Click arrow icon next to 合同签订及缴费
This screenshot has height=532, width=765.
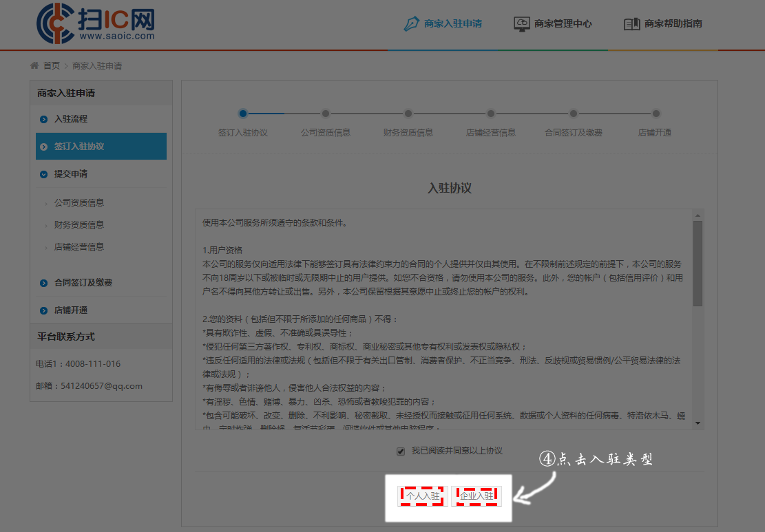point(43,283)
